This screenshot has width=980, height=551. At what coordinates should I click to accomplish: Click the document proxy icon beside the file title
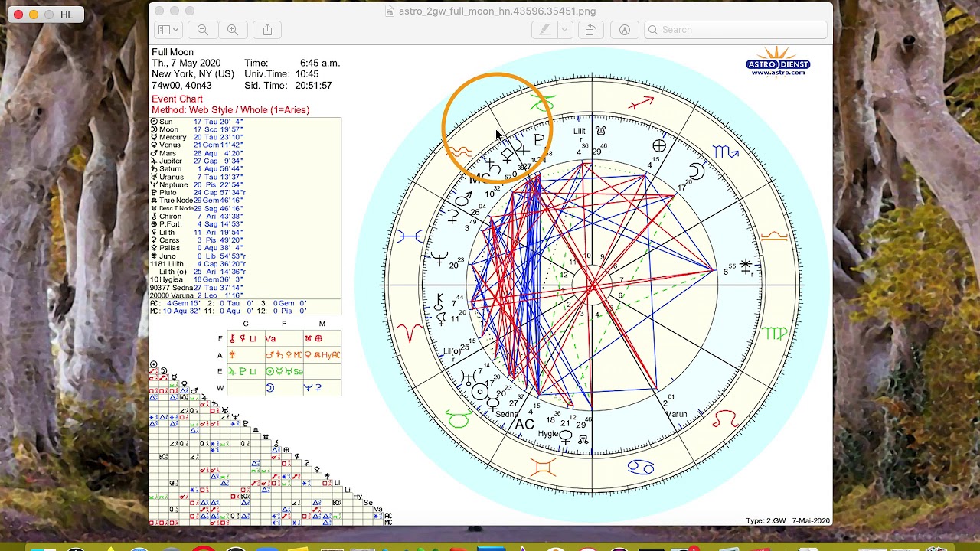390,11
